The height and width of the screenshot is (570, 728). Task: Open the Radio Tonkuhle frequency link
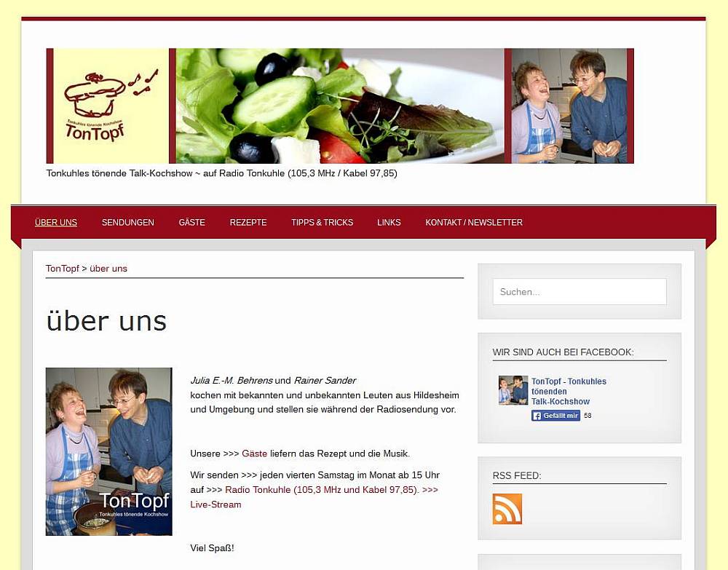pyautogui.click(x=322, y=490)
